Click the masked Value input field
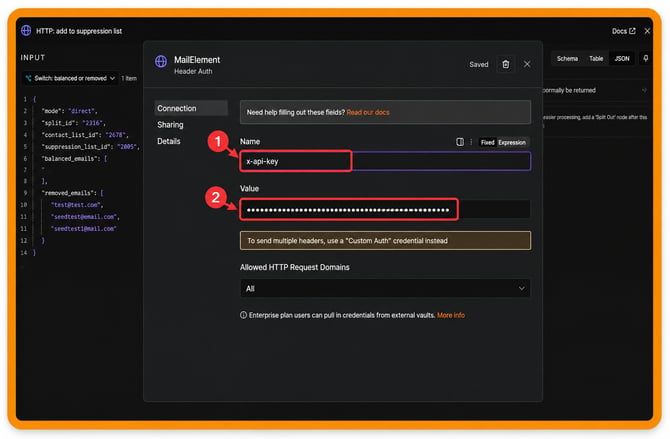 (x=385, y=209)
